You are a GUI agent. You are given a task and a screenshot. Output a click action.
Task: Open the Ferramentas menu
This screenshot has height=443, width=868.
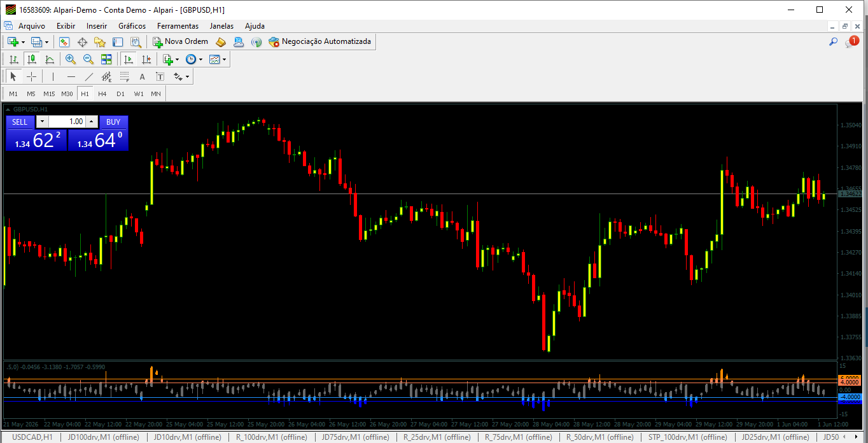click(178, 26)
